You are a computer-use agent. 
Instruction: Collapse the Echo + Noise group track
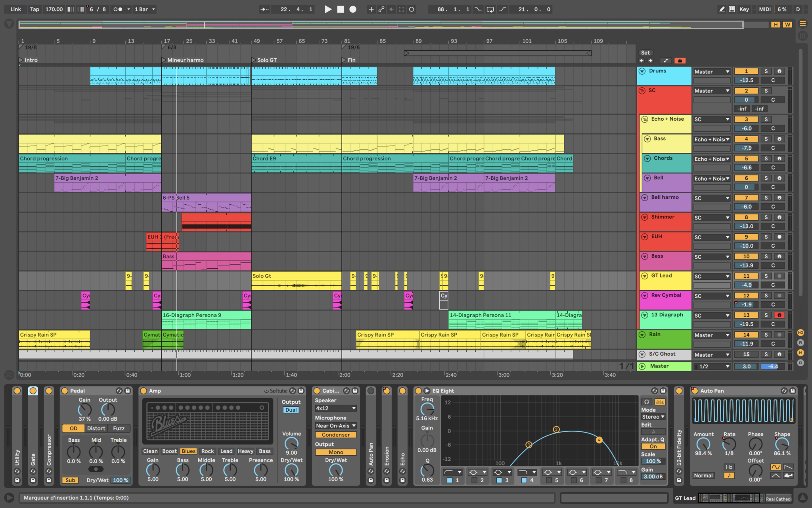[x=644, y=119]
